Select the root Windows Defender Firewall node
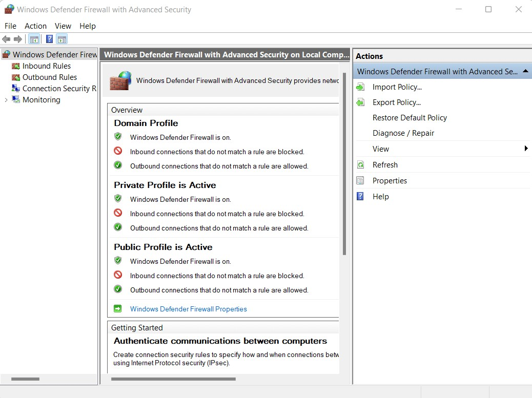The image size is (532, 398). (55, 55)
